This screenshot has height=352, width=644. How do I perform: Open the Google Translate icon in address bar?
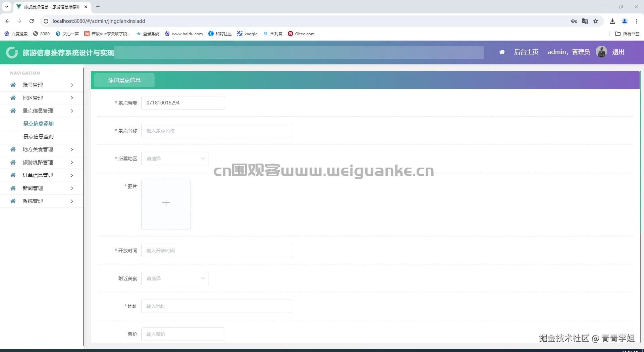click(x=585, y=21)
